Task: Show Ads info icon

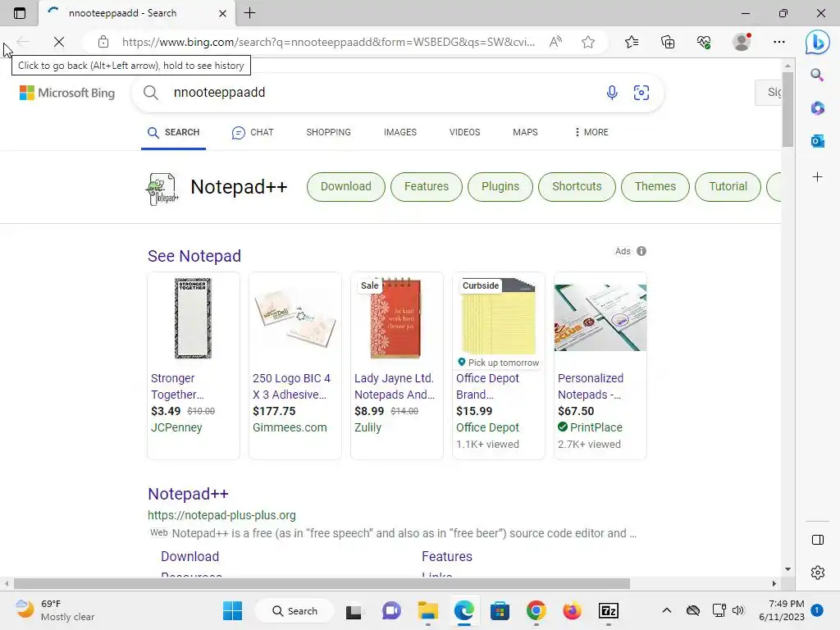Action: click(x=641, y=251)
